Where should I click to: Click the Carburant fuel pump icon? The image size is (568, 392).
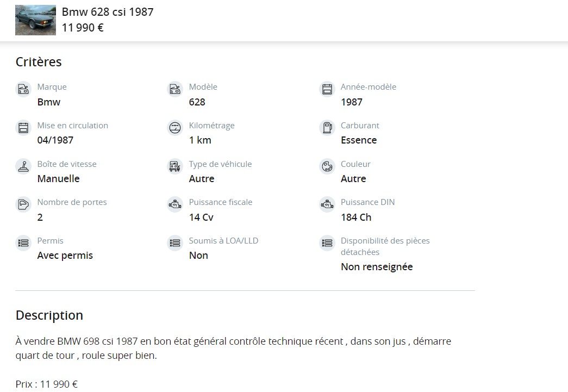tap(327, 128)
